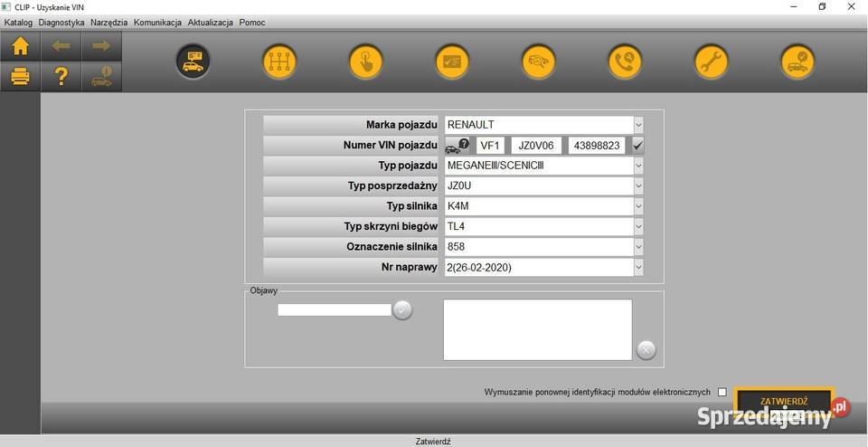Click the large Objawy symptoms text box
868x447 pixels.
(537, 330)
